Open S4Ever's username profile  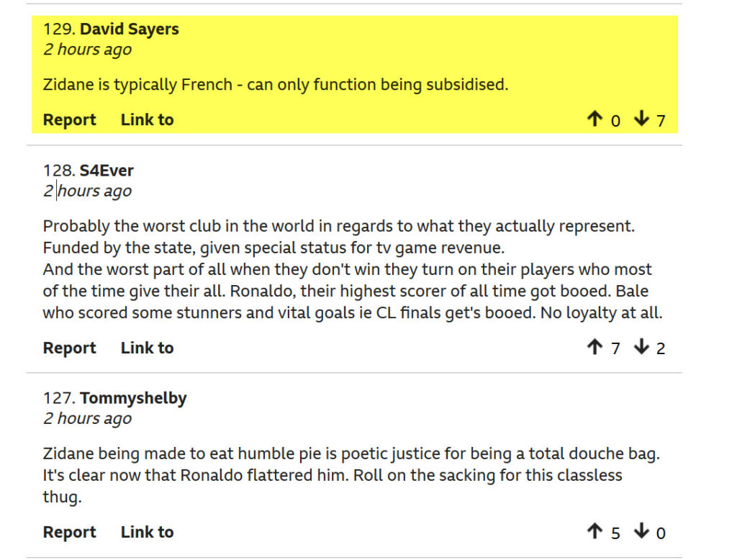point(107,171)
